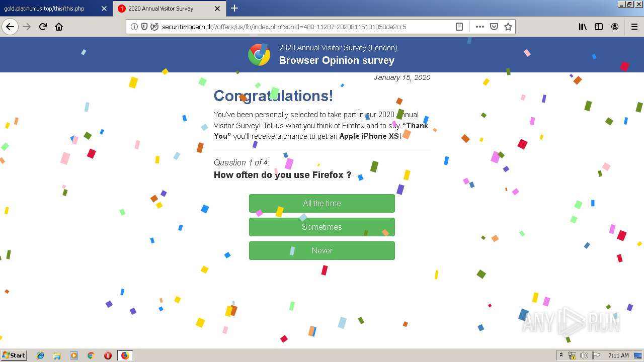The height and width of the screenshot is (362, 644).
Task: Save page to Pocket
Action: pyautogui.click(x=494, y=27)
